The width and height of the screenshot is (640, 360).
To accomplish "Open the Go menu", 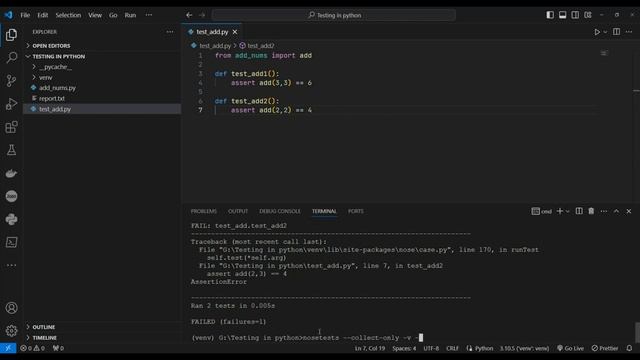I will [x=113, y=15].
